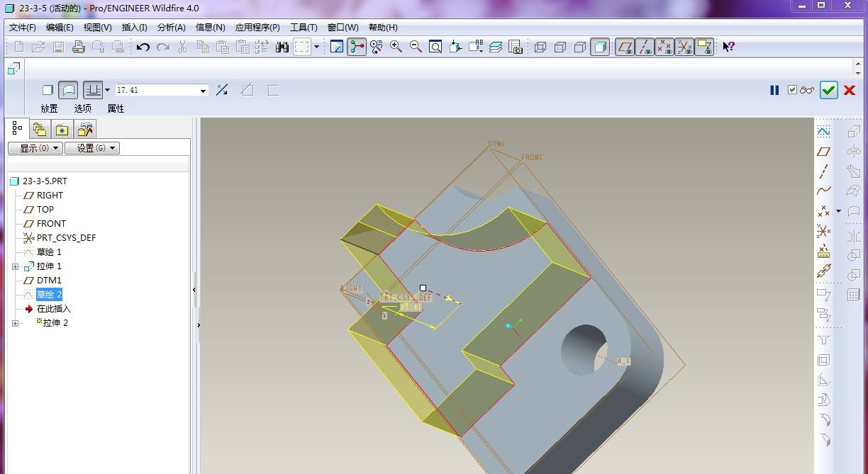The height and width of the screenshot is (474, 868).
Task: Switch to Favorites navigator tab
Action: (62, 130)
